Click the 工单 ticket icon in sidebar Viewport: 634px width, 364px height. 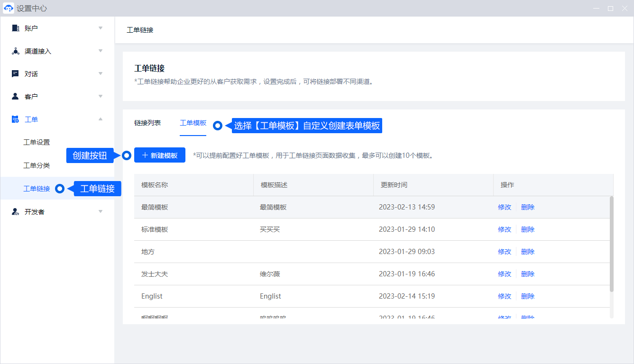(x=15, y=119)
